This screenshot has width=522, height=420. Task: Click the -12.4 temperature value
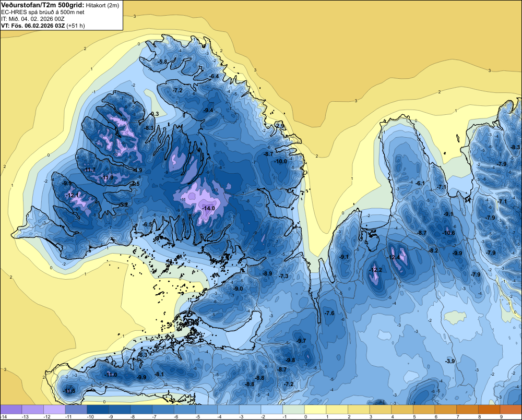[x=393, y=257]
